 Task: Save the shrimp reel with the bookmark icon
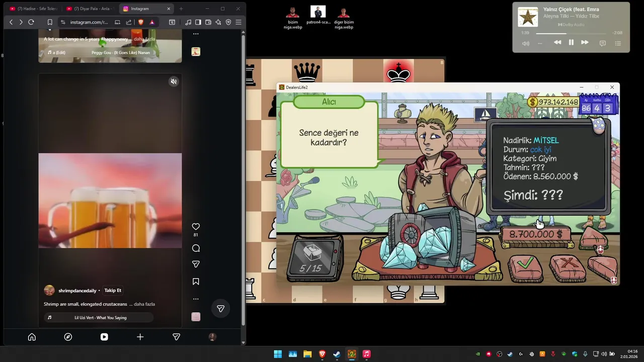pos(196,282)
